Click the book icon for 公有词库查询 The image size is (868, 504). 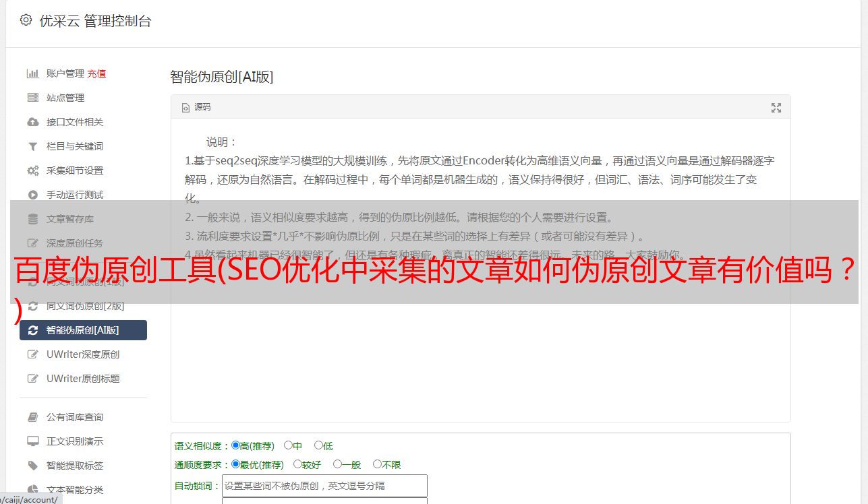click(x=32, y=417)
